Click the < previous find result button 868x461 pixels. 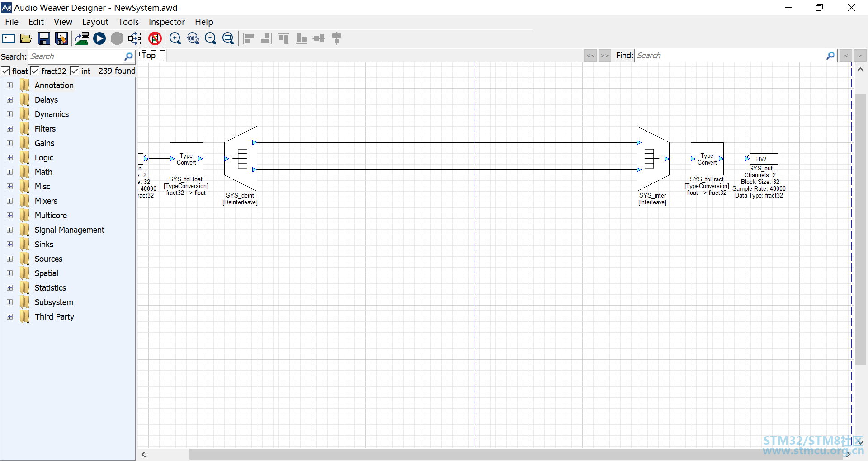[846, 56]
